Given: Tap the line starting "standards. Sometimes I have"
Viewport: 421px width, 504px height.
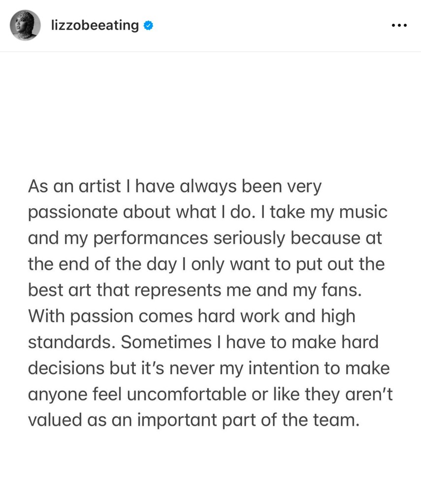Looking at the screenshot, I should 203,342.
